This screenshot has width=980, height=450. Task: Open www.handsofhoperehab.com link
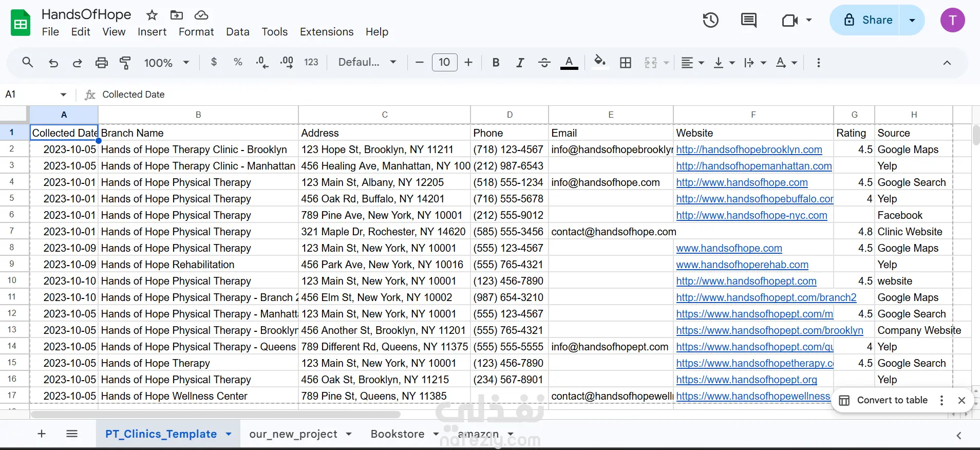742,265
